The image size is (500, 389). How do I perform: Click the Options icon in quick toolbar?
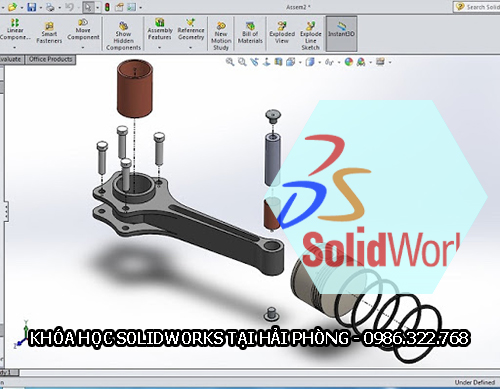pyautogui.click(x=131, y=7)
